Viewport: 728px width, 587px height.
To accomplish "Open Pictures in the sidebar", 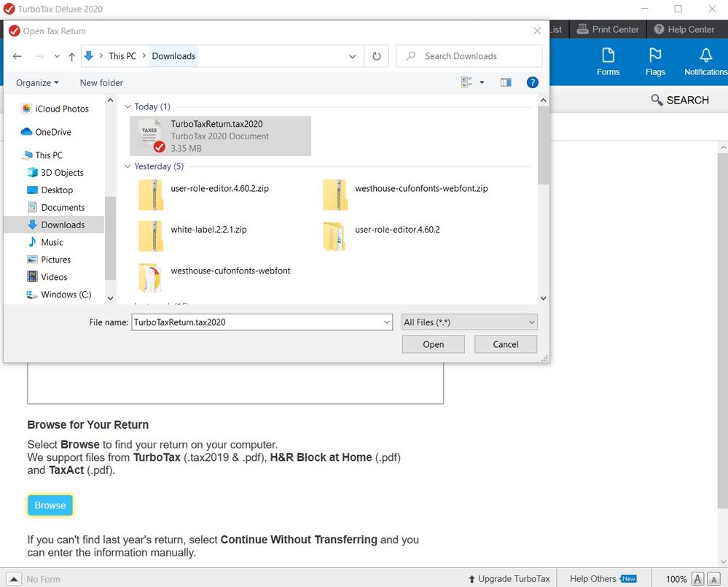I will pyautogui.click(x=49, y=260).
